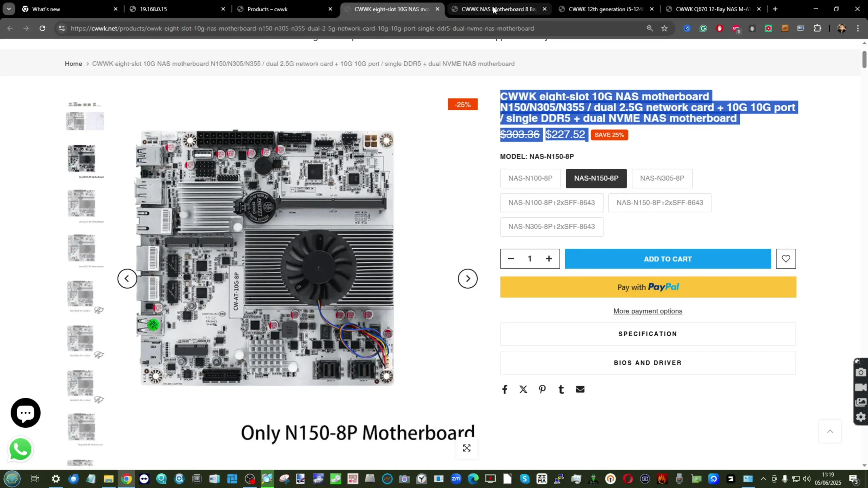This screenshot has height=488, width=868.
Task: Click the ADD TO CART button
Action: [x=668, y=259]
